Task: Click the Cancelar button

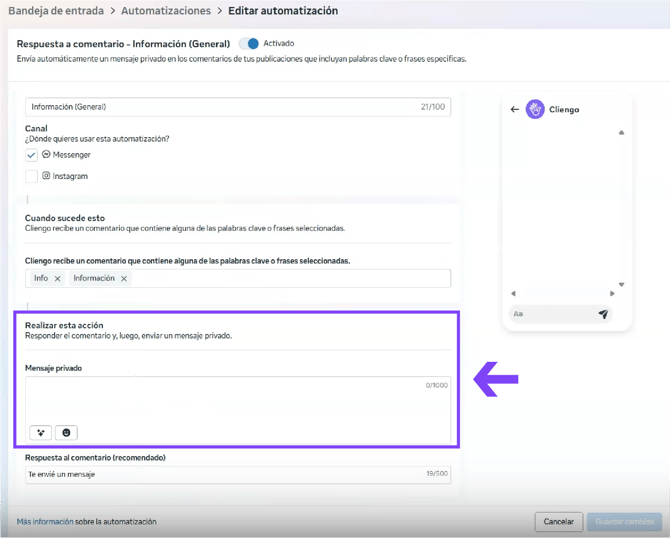Action: pyautogui.click(x=558, y=521)
